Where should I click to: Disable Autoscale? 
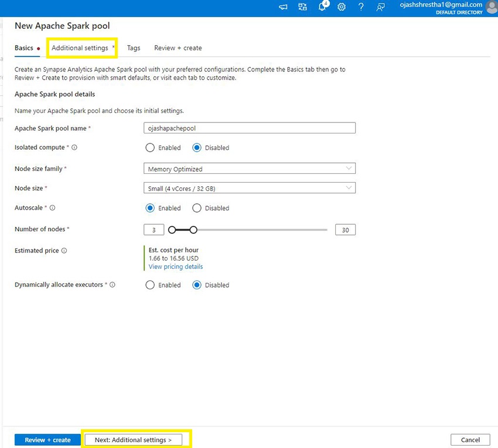coord(197,208)
